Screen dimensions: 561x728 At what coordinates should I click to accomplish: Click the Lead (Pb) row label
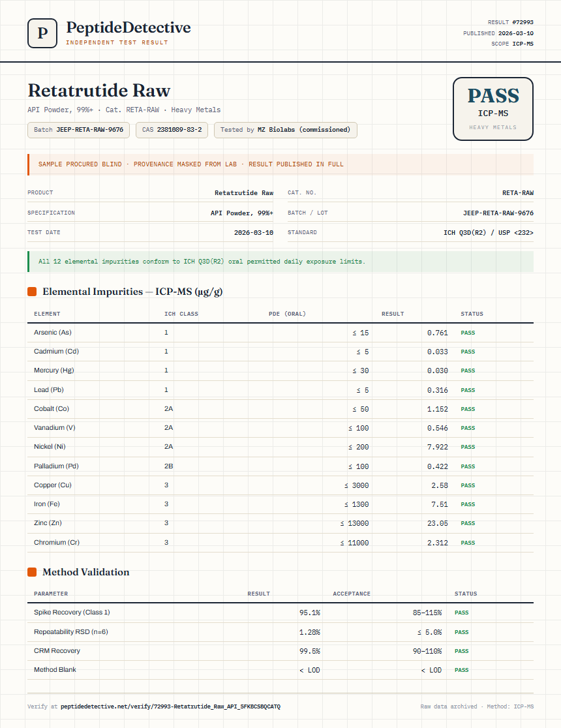tap(49, 390)
